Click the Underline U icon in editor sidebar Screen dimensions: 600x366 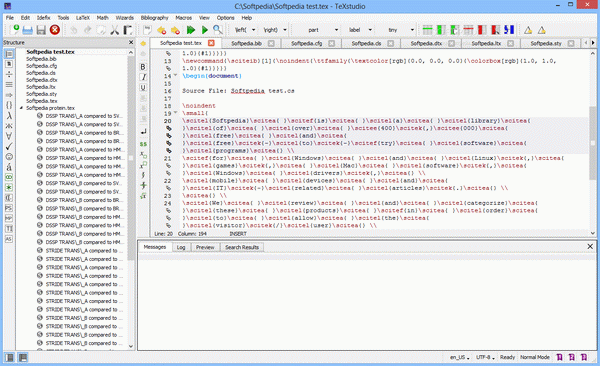(x=143, y=87)
